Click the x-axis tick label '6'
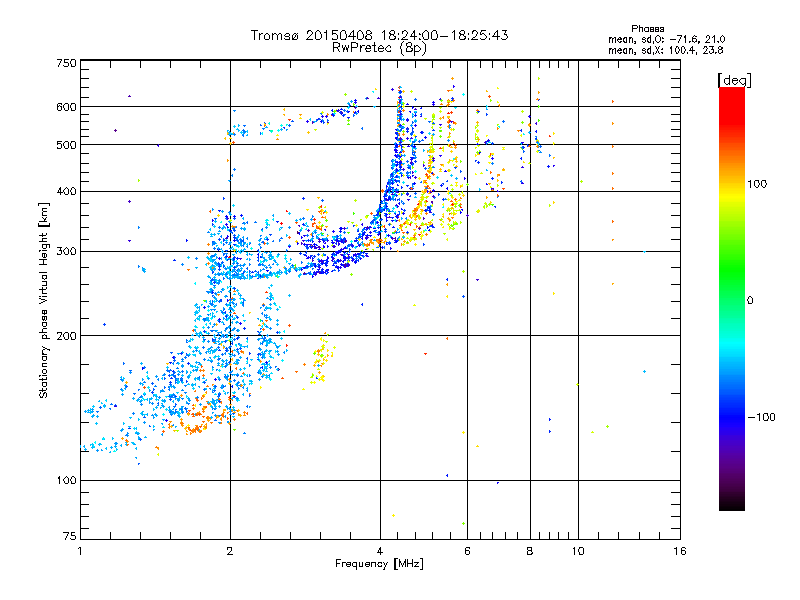This screenshot has height=600, width=800. tap(467, 551)
